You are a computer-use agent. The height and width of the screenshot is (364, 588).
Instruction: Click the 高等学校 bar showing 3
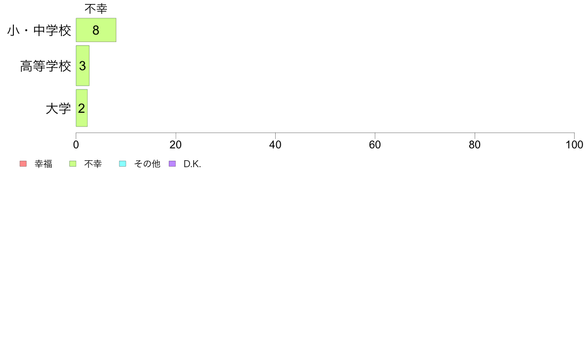83,66
